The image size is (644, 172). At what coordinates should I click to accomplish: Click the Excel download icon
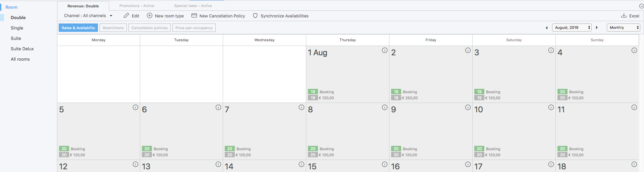[x=624, y=15]
